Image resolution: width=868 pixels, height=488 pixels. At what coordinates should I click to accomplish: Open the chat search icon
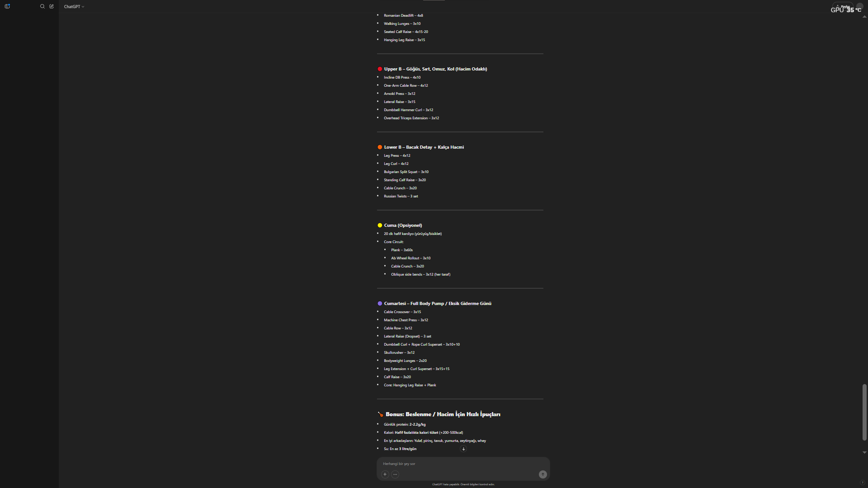pos(42,6)
